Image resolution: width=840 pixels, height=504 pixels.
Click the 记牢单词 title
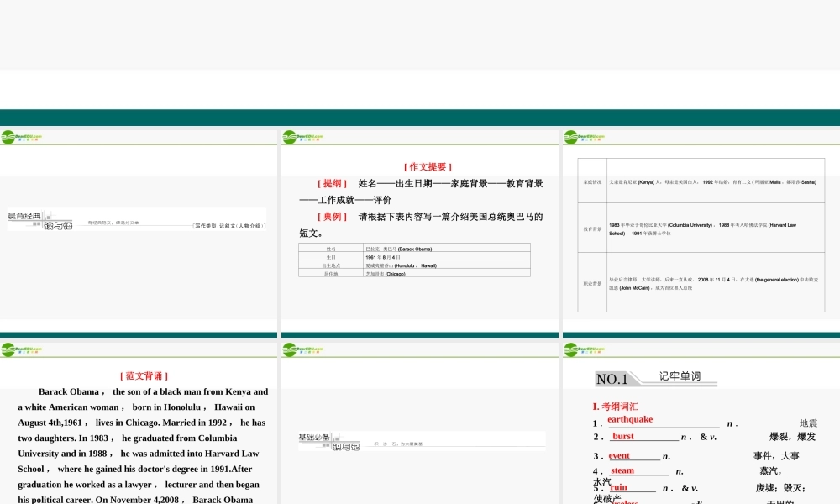coord(680,376)
